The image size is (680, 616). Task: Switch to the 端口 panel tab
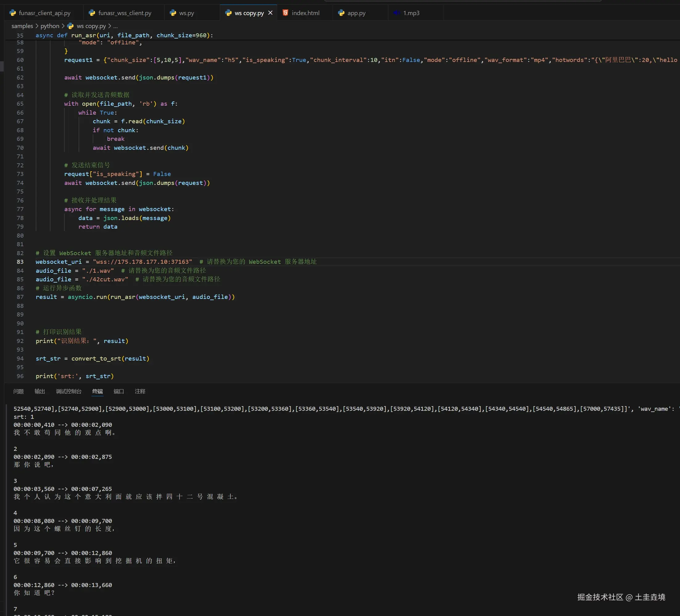[119, 391]
